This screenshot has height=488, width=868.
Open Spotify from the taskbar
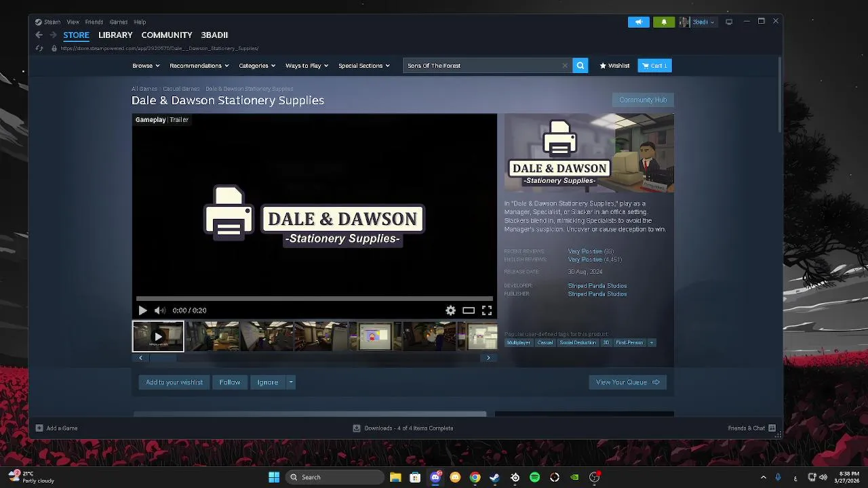point(534,477)
